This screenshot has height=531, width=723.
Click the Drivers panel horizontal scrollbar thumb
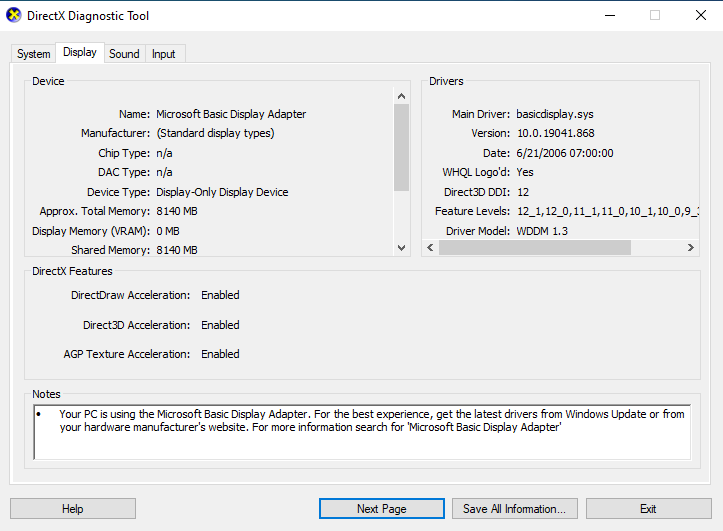(x=536, y=248)
